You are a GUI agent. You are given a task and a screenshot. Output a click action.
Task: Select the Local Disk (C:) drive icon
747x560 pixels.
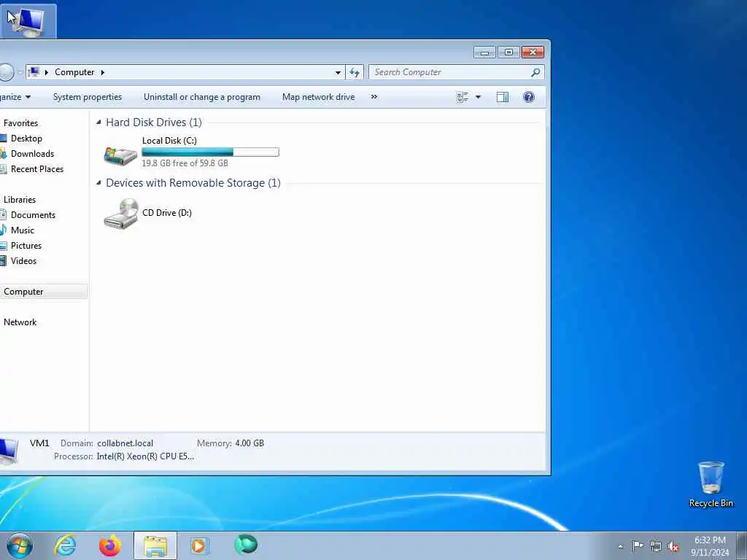pyautogui.click(x=120, y=155)
